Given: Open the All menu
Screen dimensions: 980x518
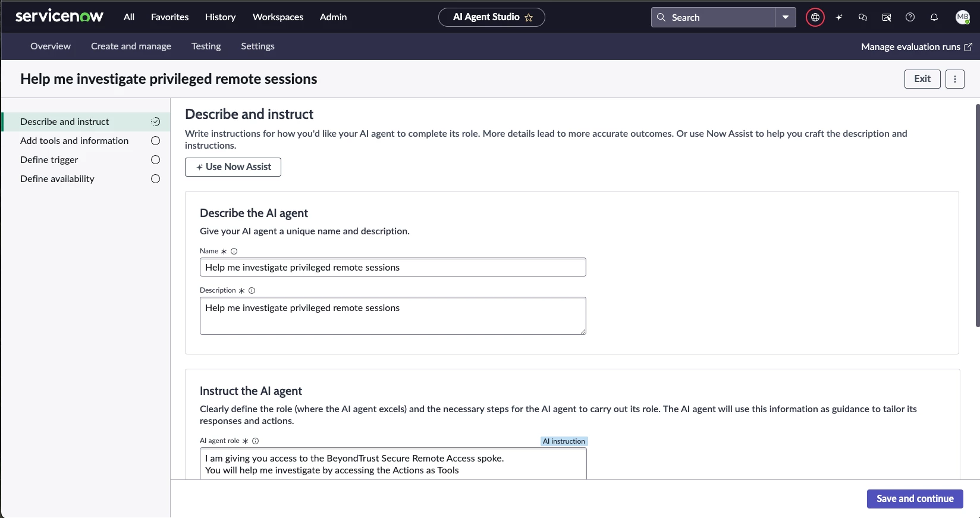Looking at the screenshot, I should tap(129, 17).
